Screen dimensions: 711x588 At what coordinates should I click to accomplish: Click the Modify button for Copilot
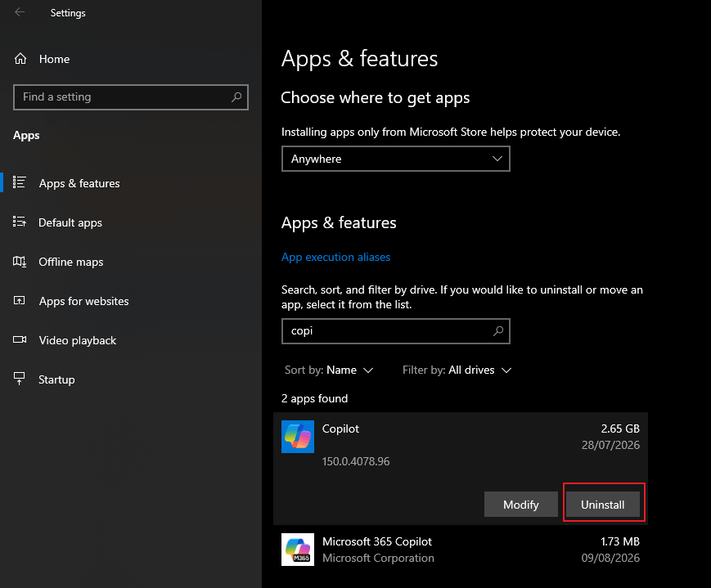[521, 504]
